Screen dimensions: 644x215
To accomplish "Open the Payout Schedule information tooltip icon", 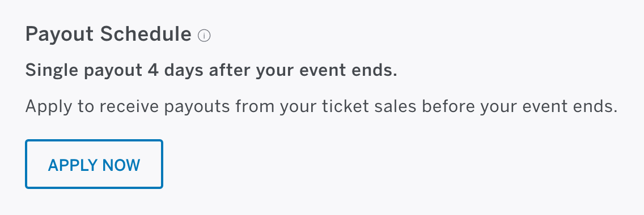I will (x=204, y=36).
